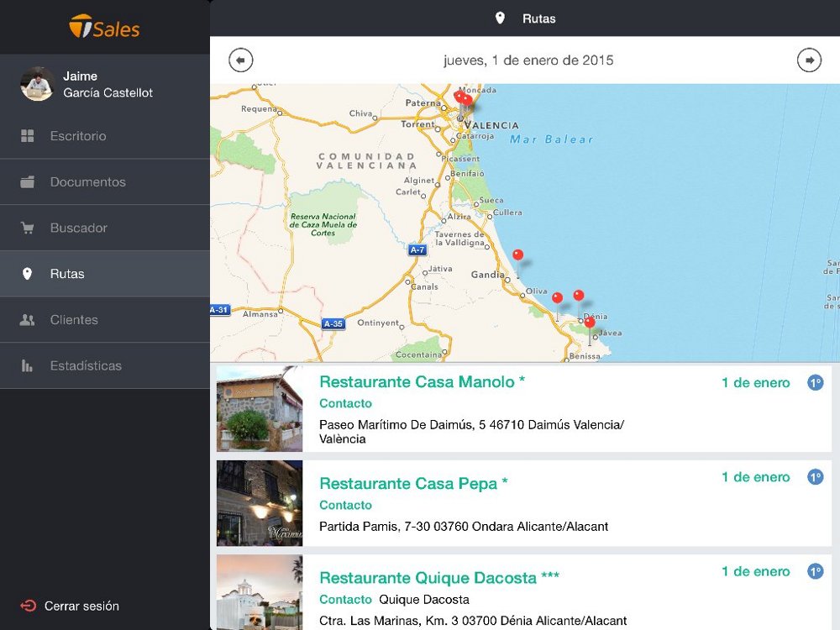
Task: Click the Rutas location pin icon in sidebar
Action: (x=28, y=274)
